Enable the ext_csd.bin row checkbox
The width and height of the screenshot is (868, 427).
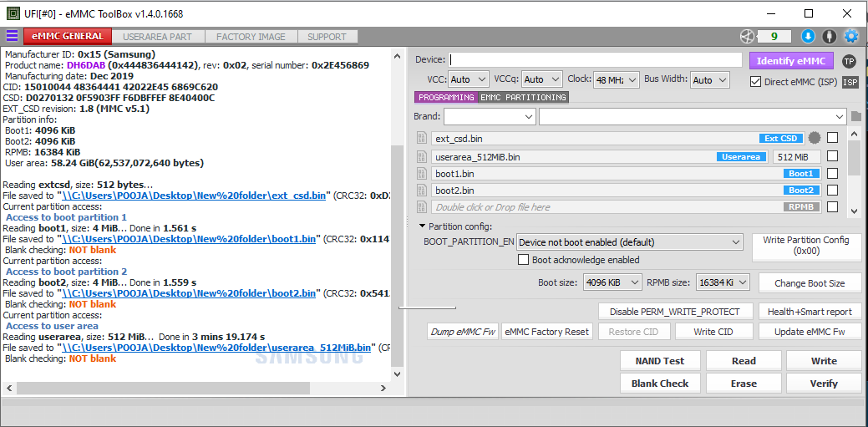pos(832,138)
